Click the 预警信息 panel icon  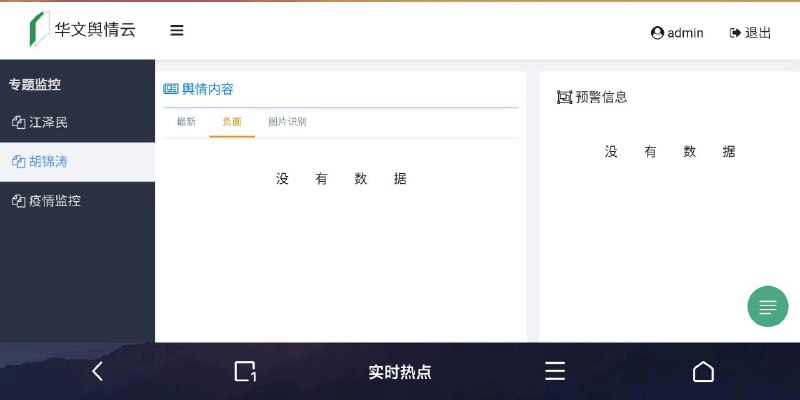pos(564,97)
